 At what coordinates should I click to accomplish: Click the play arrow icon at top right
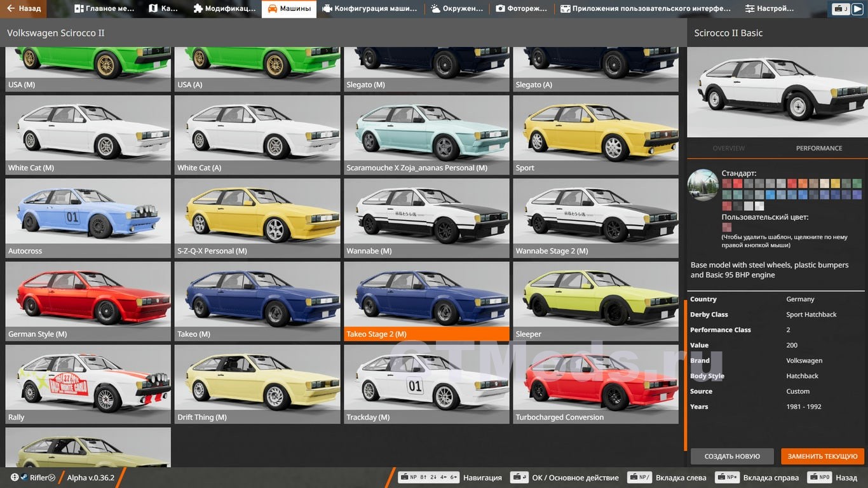tap(857, 9)
